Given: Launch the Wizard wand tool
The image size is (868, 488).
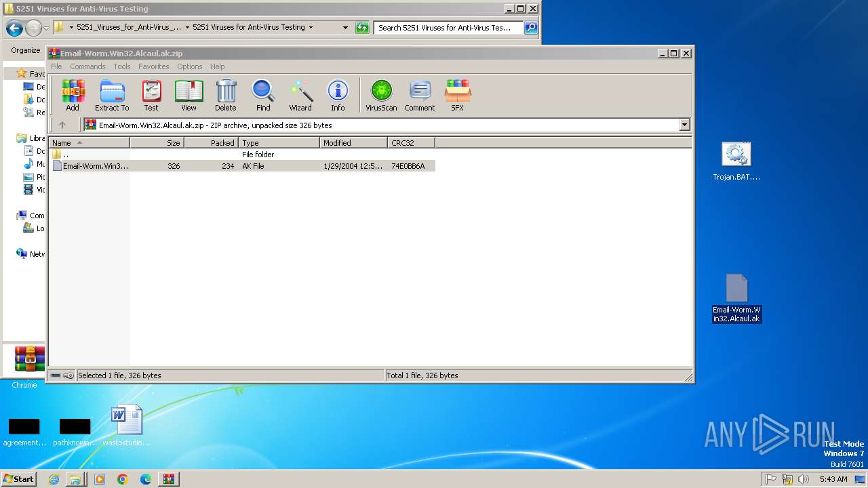Looking at the screenshot, I should (x=300, y=96).
